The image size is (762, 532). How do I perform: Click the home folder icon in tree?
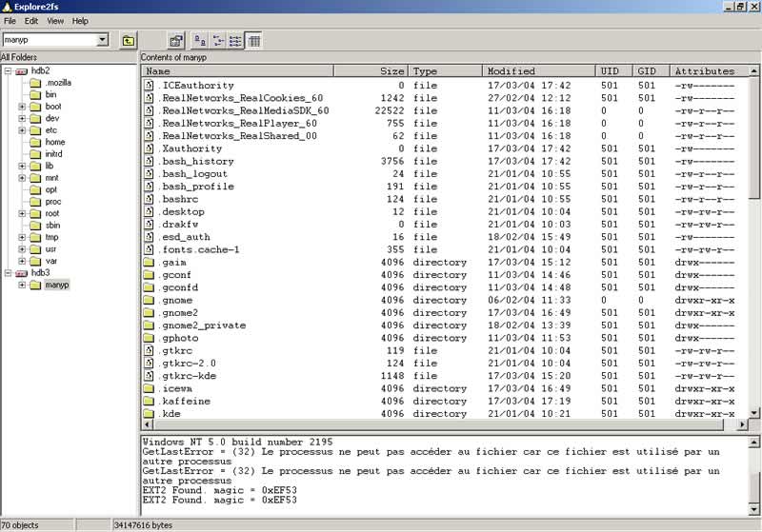[x=35, y=142]
